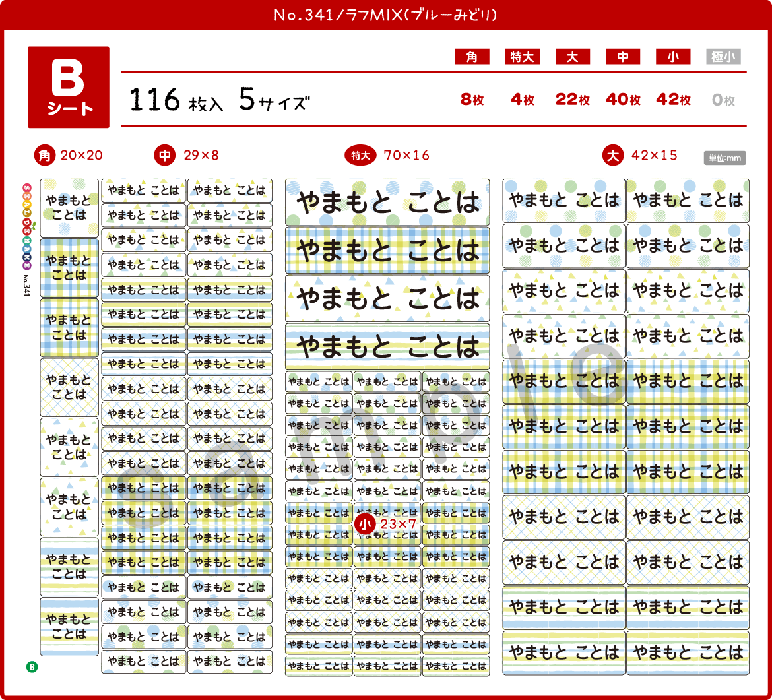
Task: Select the 特大 sticker with plaid pattern
Action: (387, 250)
